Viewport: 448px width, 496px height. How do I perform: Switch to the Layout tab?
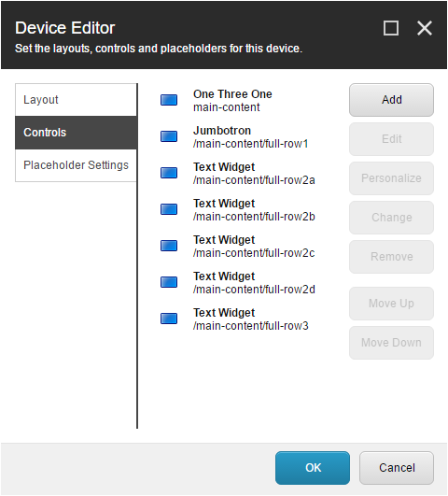pyautogui.click(x=76, y=100)
